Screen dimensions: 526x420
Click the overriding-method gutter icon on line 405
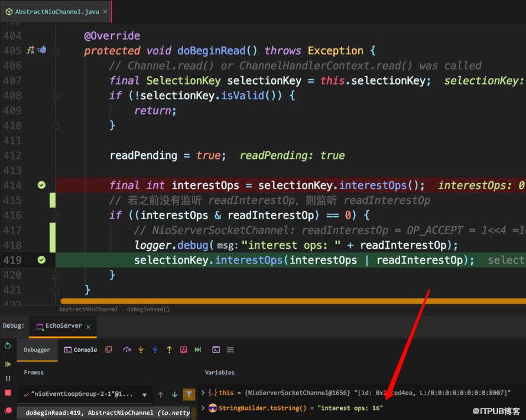pos(43,50)
